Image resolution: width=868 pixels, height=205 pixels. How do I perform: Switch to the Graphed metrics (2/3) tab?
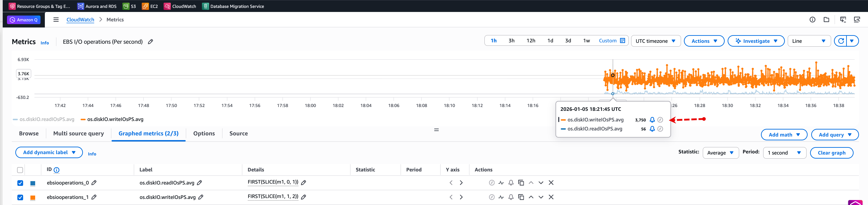[x=148, y=134]
